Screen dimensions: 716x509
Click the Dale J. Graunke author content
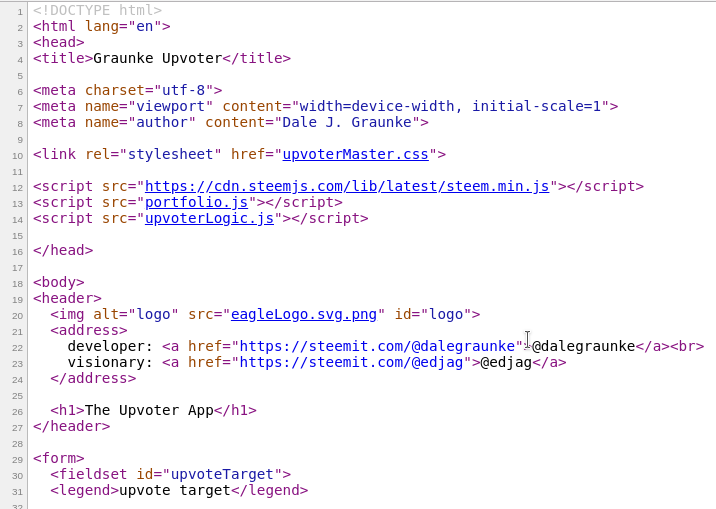click(347, 122)
